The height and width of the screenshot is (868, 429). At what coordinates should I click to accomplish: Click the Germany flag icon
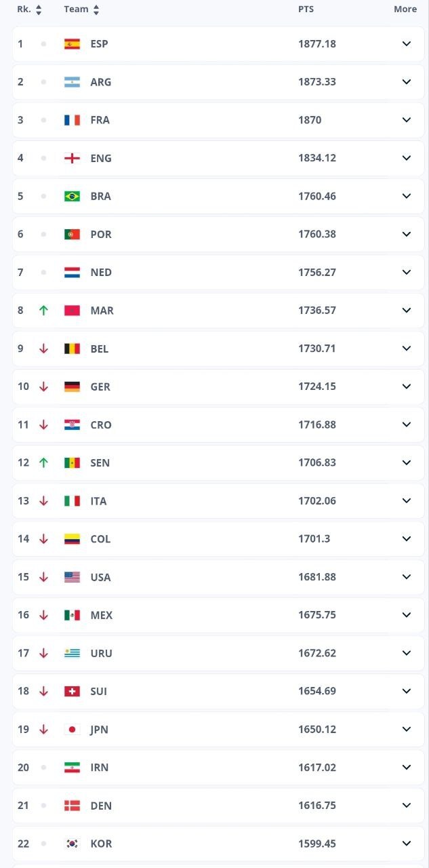pos(72,387)
